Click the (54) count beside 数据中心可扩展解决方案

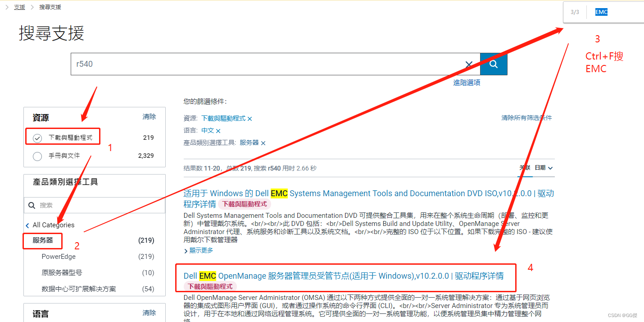click(148, 289)
